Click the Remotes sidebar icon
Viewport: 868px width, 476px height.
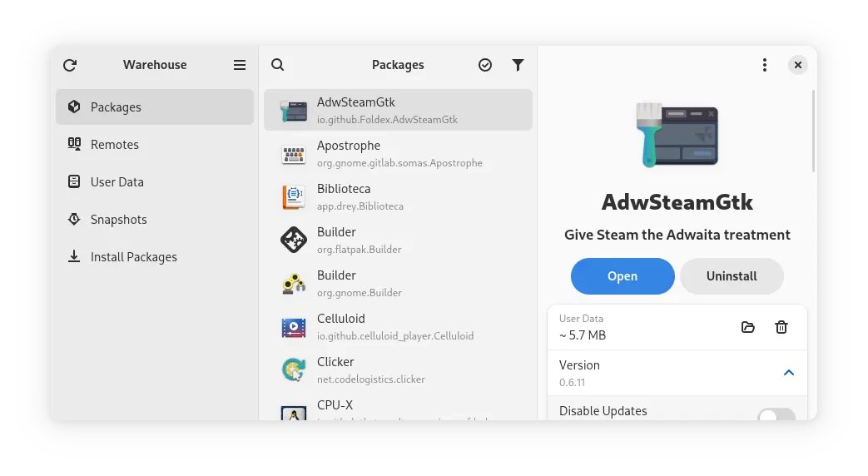tap(74, 144)
